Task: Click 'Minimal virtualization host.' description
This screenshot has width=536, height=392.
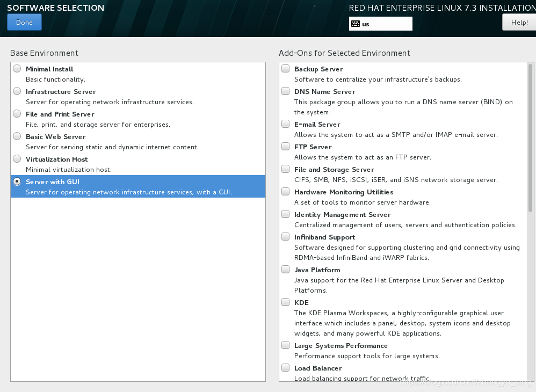Action: point(69,170)
